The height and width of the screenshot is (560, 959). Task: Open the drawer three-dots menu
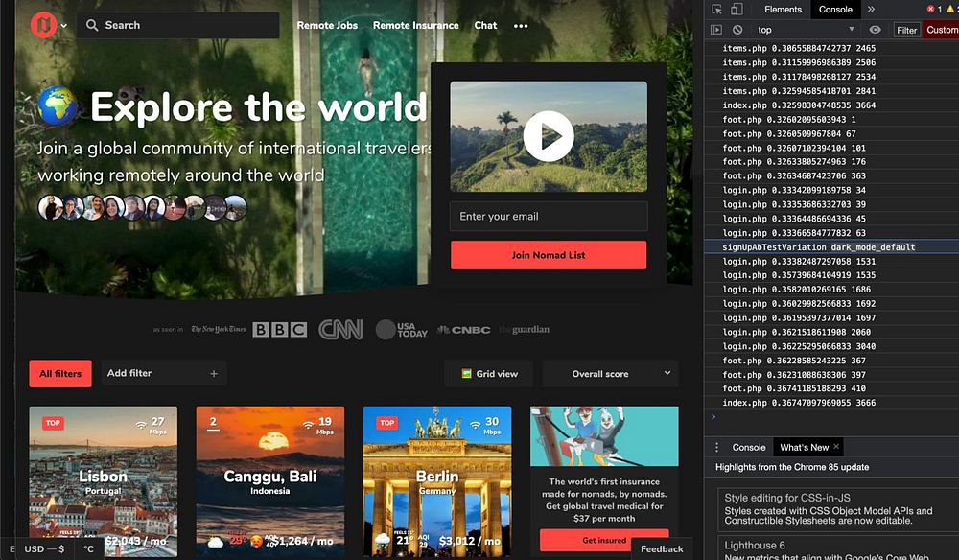(716, 448)
